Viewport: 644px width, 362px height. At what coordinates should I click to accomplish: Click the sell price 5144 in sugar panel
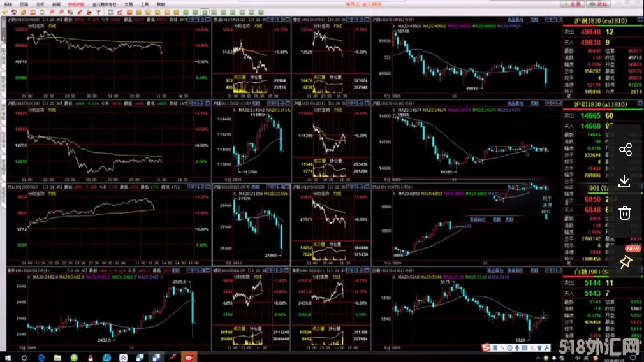(592, 283)
